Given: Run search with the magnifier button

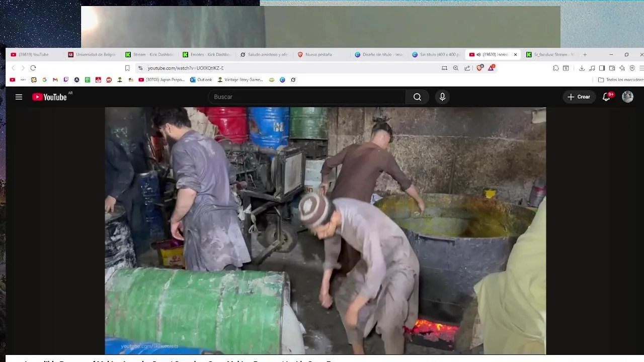Looking at the screenshot, I should click(x=417, y=97).
